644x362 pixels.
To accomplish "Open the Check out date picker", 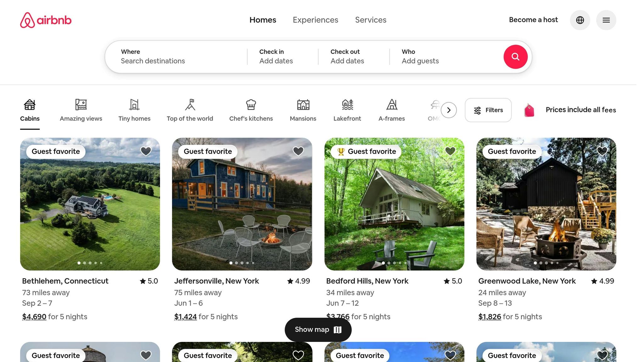I will pyautogui.click(x=354, y=57).
